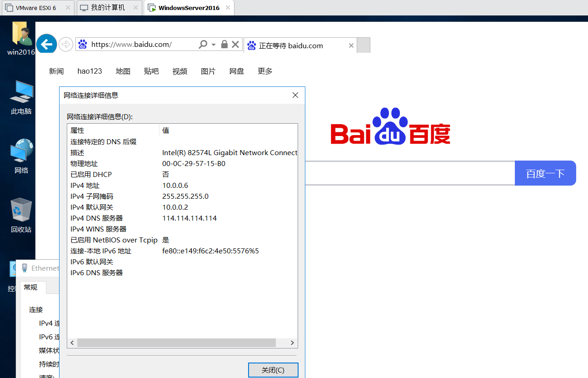Select the 物理地址 property label
The width and height of the screenshot is (588, 378).
pyautogui.click(x=84, y=164)
